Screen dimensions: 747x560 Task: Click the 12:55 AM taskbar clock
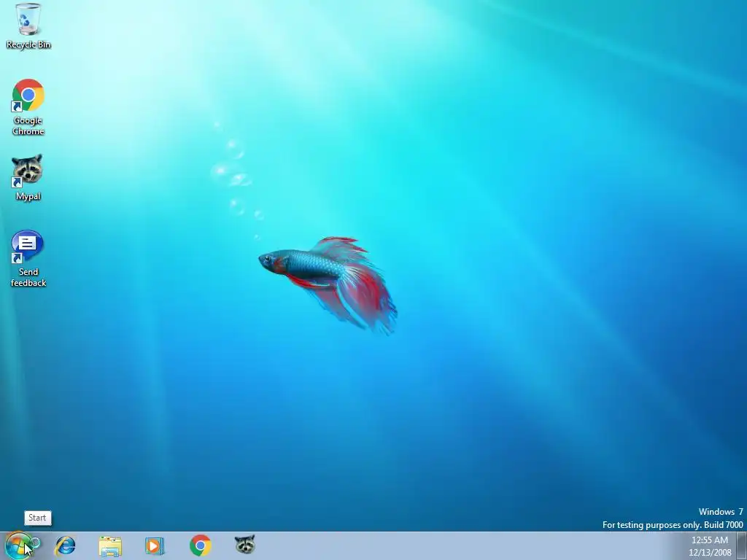tap(709, 540)
